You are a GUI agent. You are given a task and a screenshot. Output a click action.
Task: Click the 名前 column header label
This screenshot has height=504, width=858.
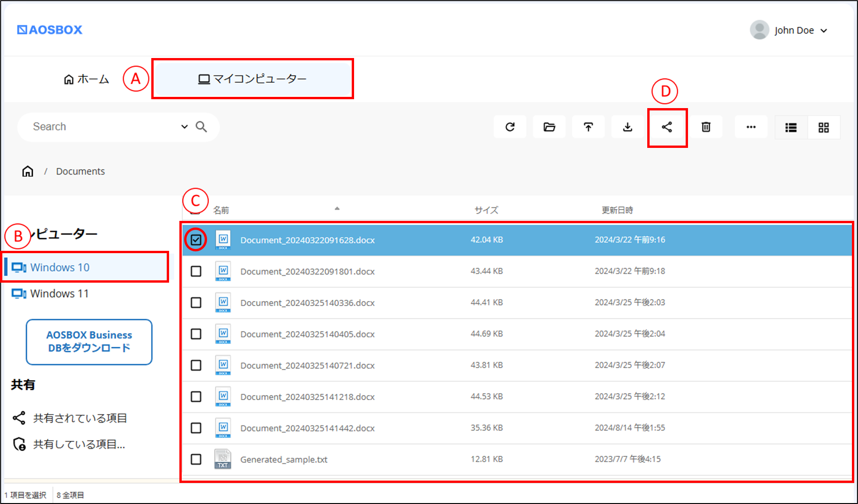tap(221, 210)
